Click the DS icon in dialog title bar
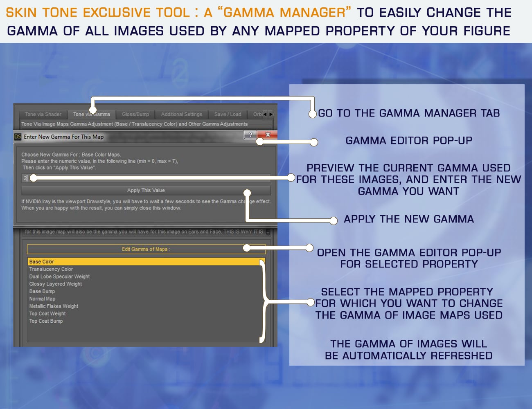This screenshot has height=409, width=532. point(18,137)
